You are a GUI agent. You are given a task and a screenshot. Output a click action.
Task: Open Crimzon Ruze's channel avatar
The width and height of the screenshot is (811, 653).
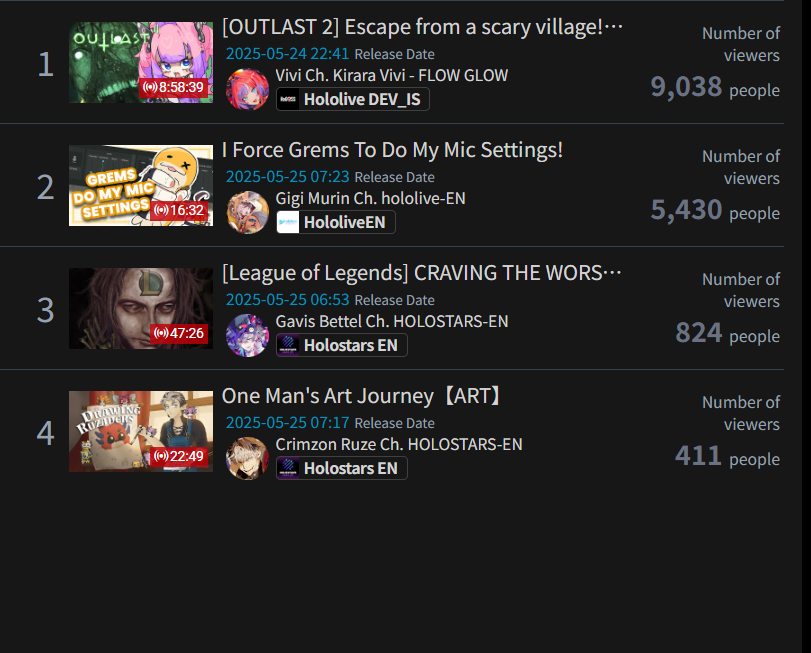pos(248,458)
